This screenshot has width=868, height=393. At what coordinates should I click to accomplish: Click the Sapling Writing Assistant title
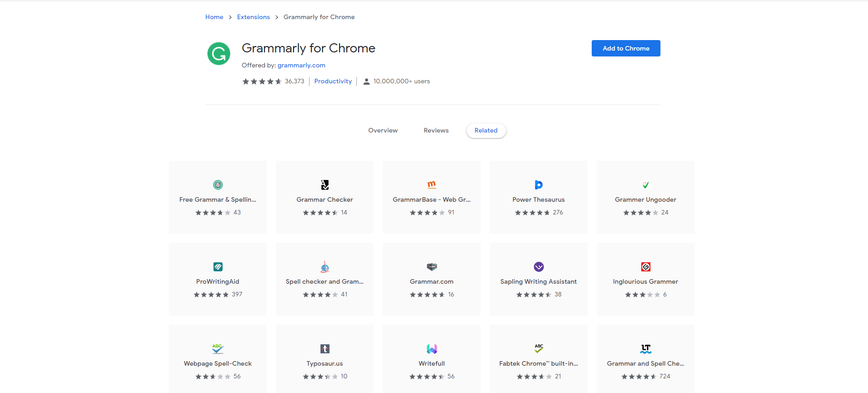click(538, 281)
